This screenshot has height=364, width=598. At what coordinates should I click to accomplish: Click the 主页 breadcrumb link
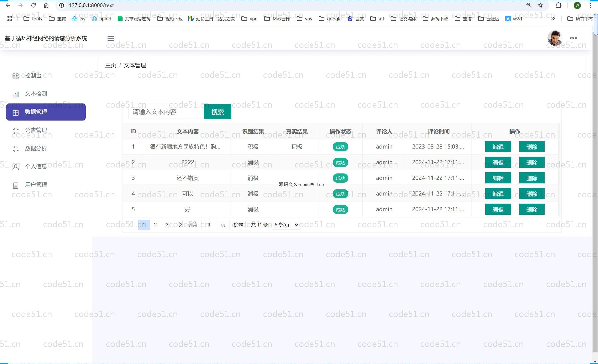[x=110, y=65]
